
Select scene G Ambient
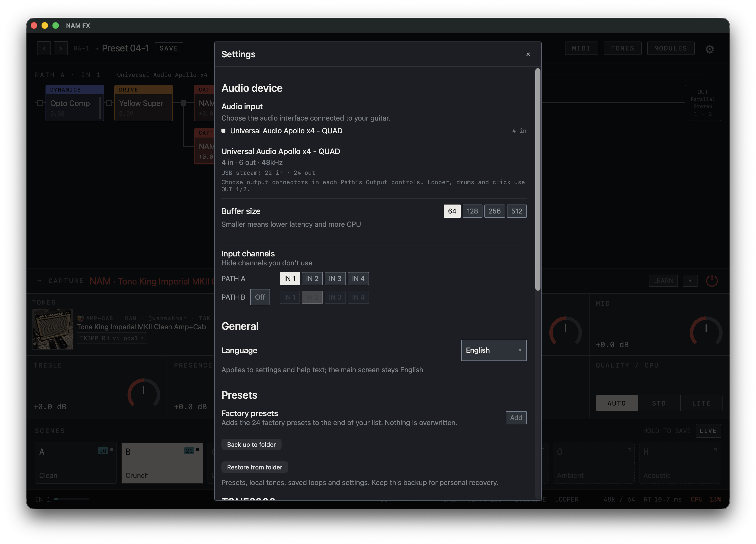click(593, 463)
